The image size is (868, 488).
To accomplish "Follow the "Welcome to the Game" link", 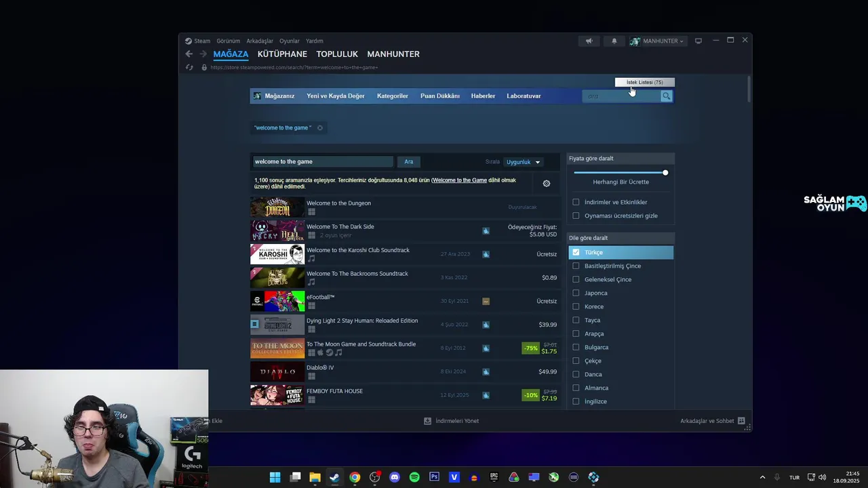I will (460, 180).
